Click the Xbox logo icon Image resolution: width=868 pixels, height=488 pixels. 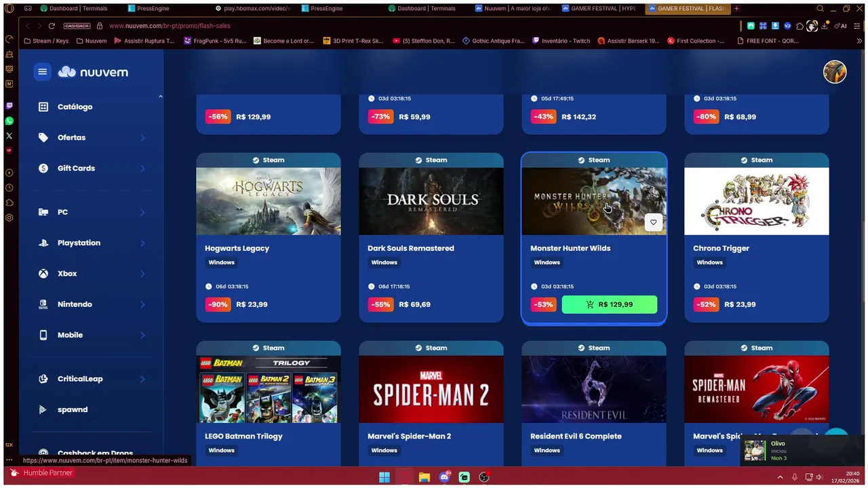point(43,274)
